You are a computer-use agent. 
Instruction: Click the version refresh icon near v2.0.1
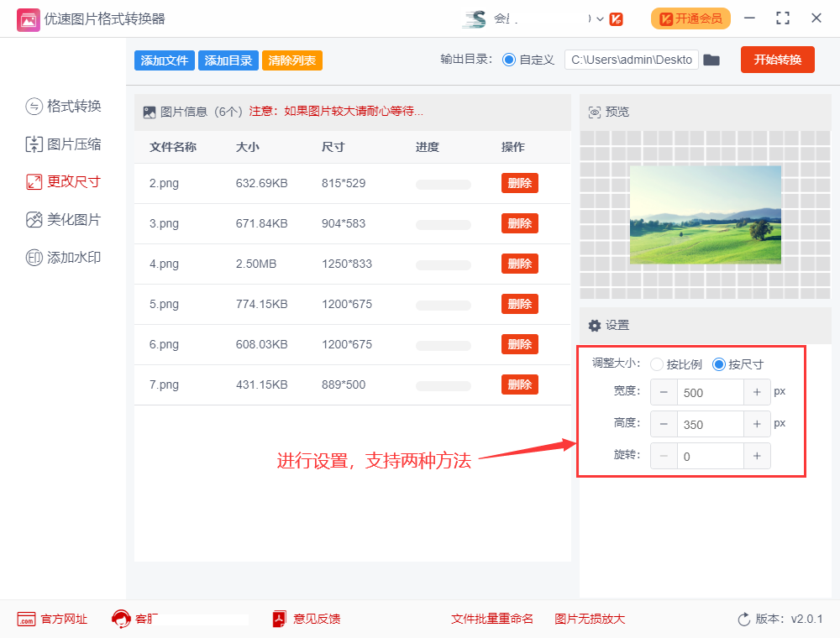click(x=743, y=620)
